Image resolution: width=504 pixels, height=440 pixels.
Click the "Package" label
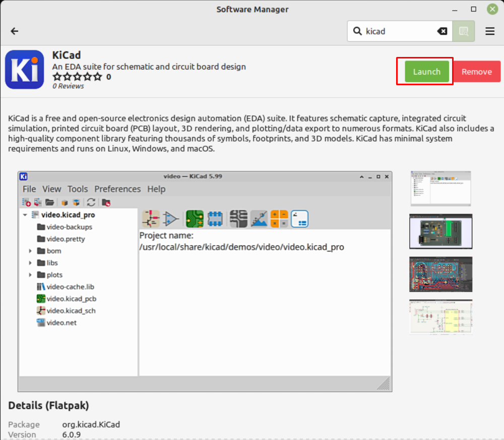point(24,424)
